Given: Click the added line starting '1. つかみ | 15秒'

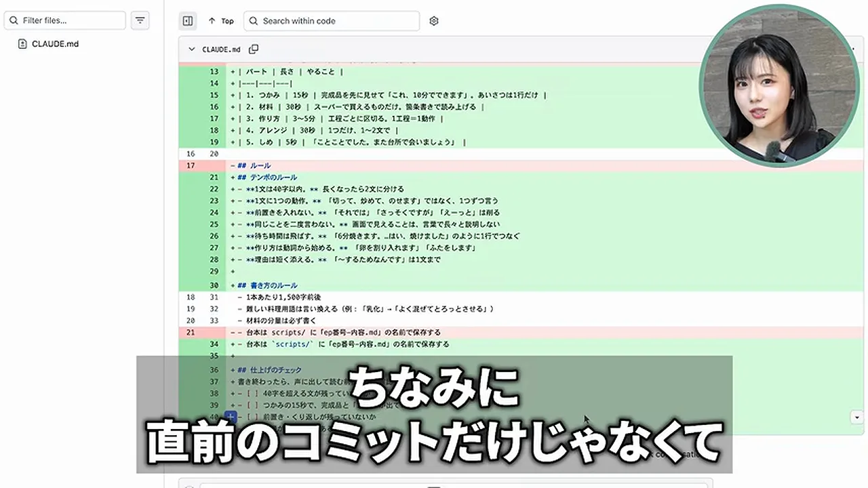Looking at the screenshot, I should [391, 96].
